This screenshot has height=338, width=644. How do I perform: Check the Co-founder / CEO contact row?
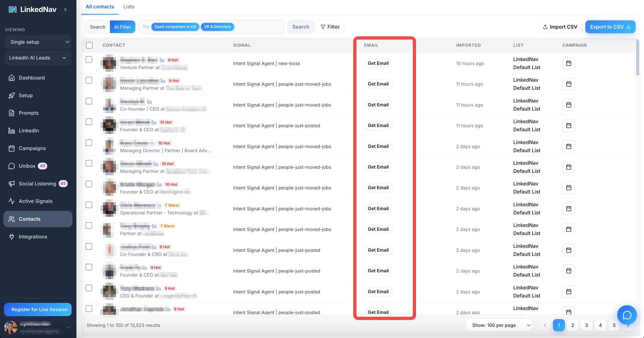point(89,101)
